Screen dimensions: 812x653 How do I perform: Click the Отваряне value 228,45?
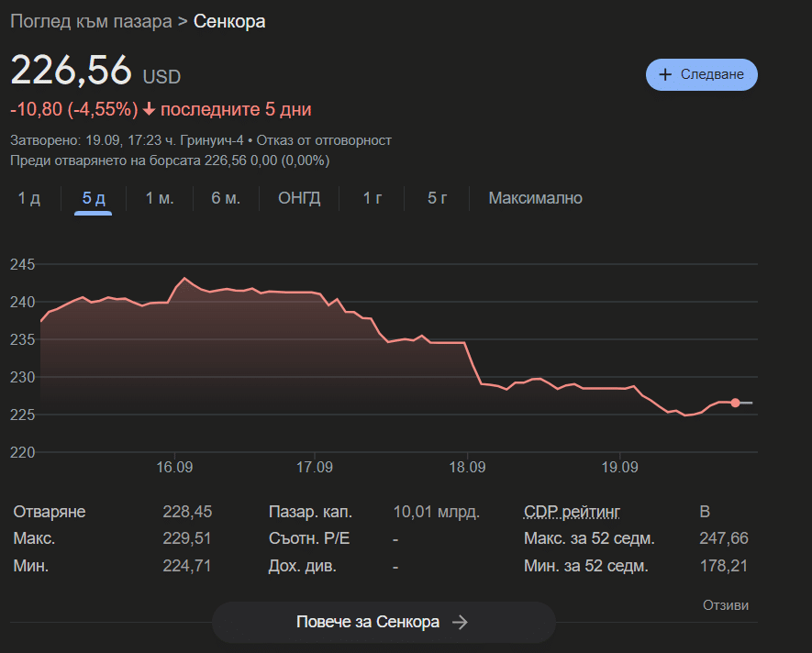point(187,512)
